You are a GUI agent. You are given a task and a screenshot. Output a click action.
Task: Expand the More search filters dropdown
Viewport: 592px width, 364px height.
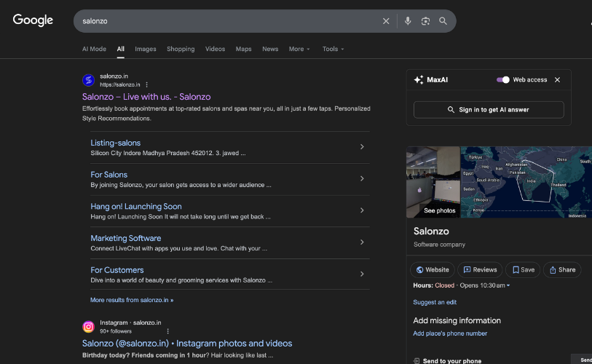pyautogui.click(x=299, y=50)
